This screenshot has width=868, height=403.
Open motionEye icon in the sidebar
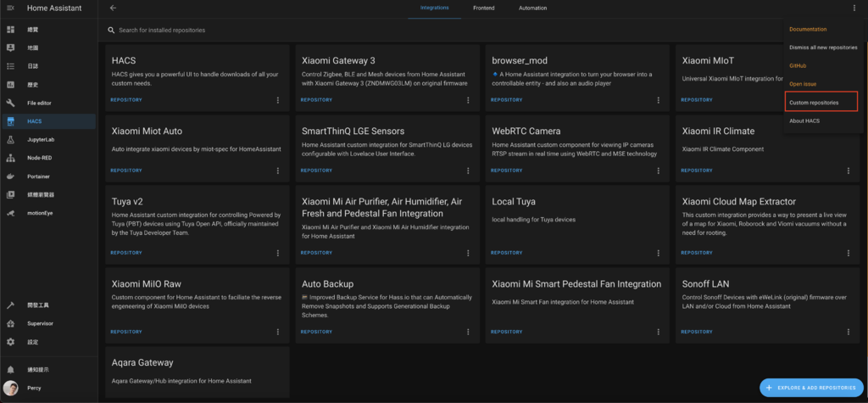pyautogui.click(x=10, y=213)
